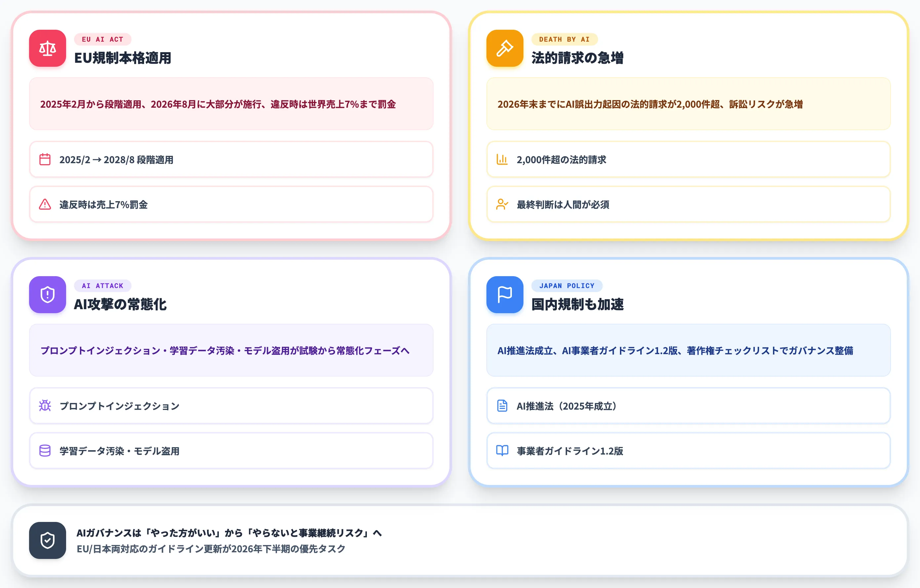920x588 pixels.
Task: Click the blue flag icon of Japan Policy card
Action: click(x=505, y=294)
